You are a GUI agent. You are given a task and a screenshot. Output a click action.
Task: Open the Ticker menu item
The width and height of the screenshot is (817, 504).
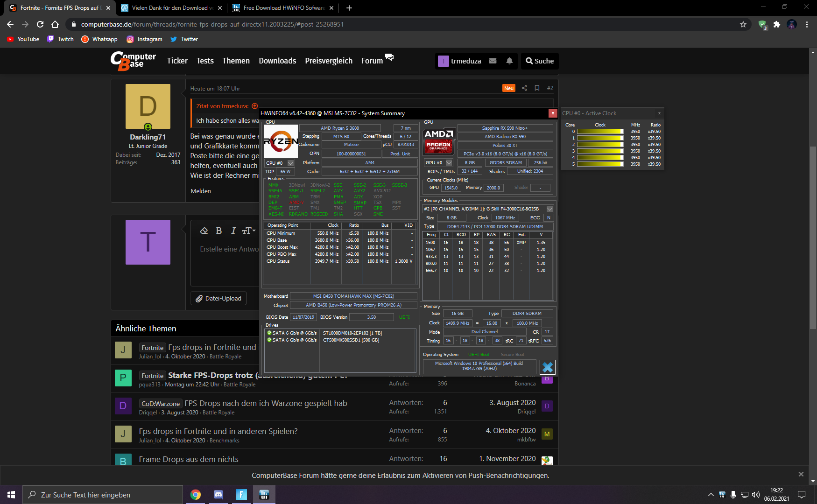pyautogui.click(x=177, y=61)
